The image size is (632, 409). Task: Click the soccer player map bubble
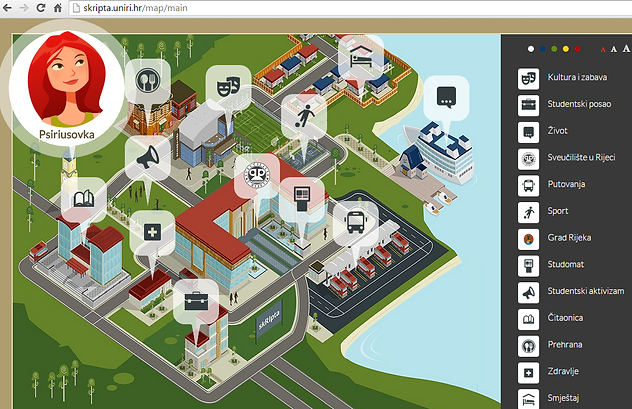(304, 116)
